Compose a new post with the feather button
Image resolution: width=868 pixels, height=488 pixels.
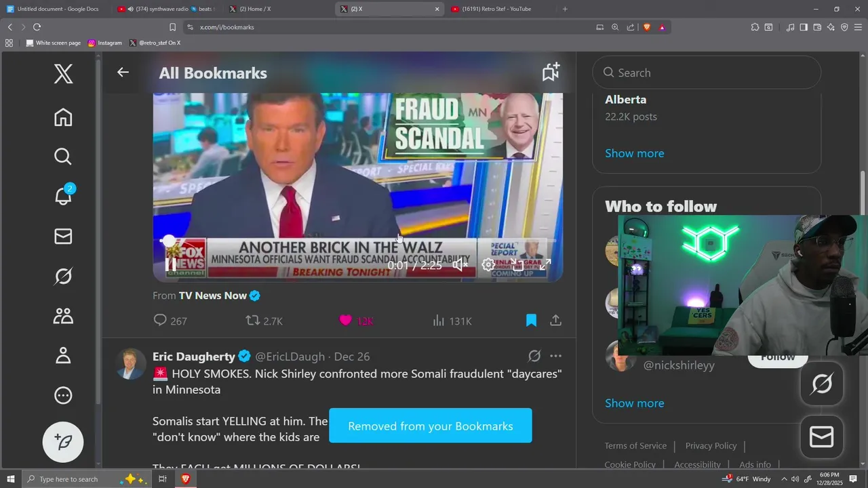[63, 442]
